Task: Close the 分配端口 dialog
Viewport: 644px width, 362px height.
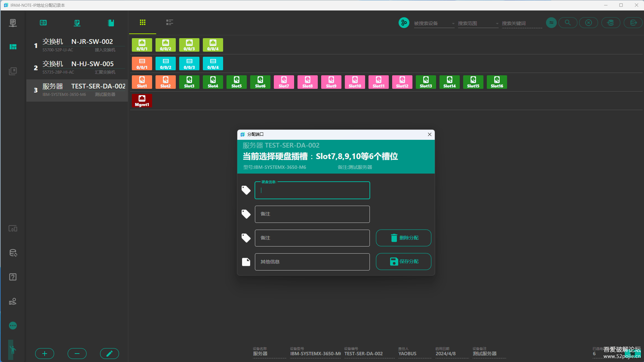Action: (430, 134)
